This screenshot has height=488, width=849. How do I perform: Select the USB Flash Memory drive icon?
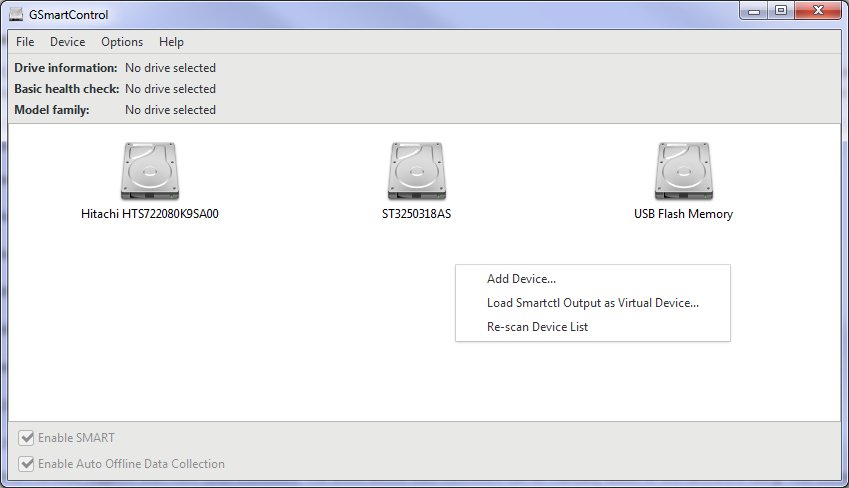pos(684,171)
